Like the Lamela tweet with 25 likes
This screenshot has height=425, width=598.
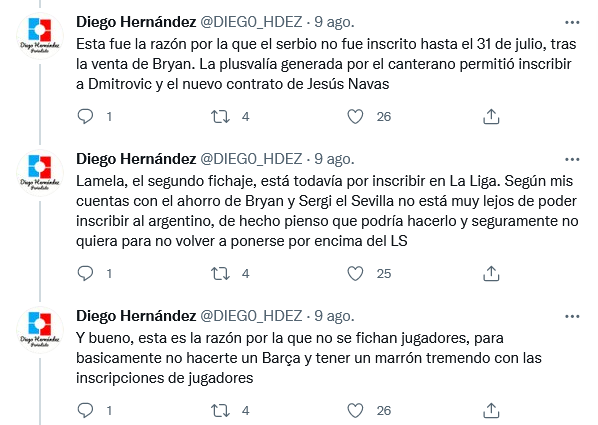(x=355, y=274)
